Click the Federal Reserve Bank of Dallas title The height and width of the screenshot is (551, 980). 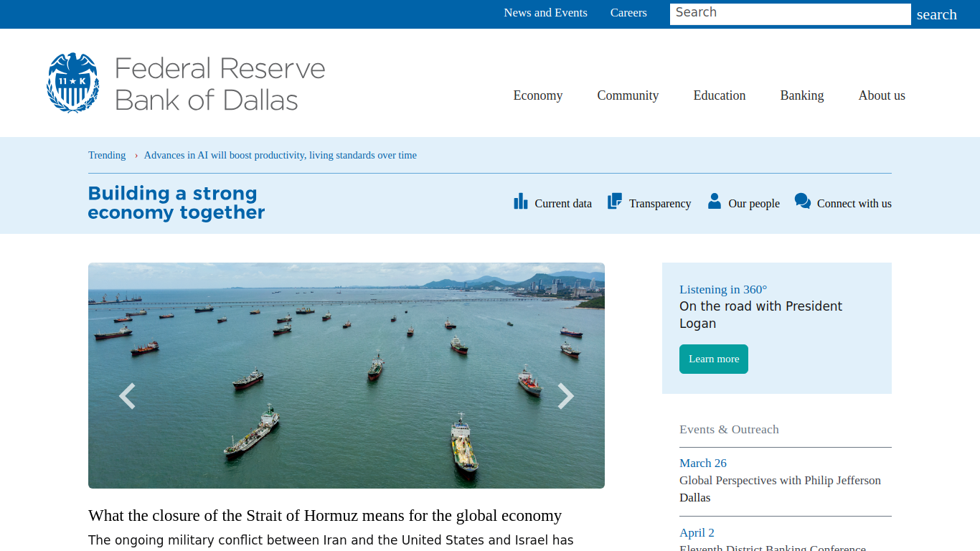[220, 84]
